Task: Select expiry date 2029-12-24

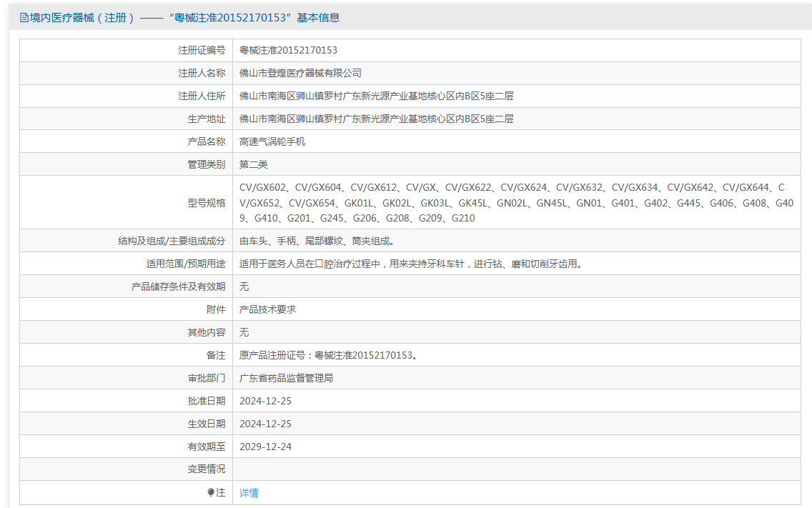Action: pos(266,447)
